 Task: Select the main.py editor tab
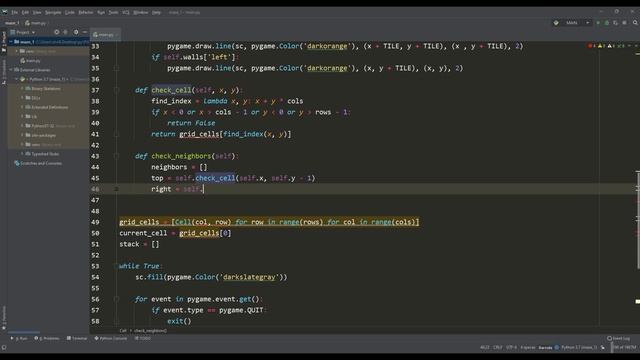105,35
